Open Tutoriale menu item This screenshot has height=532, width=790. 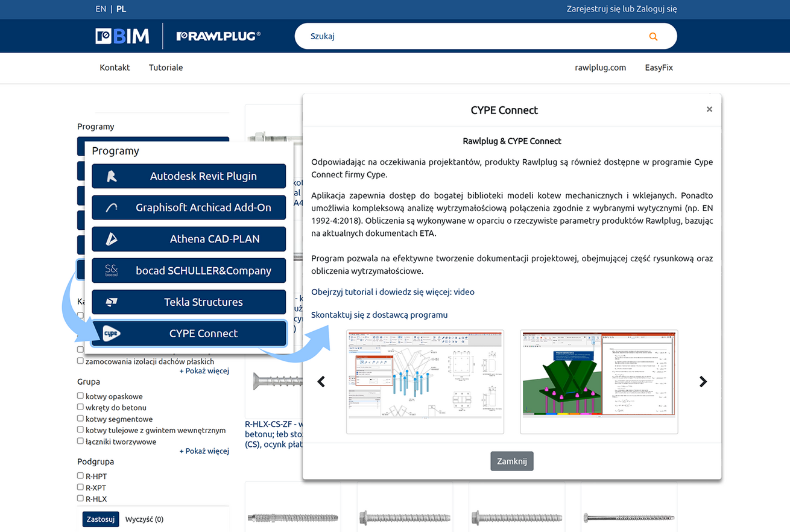point(166,68)
